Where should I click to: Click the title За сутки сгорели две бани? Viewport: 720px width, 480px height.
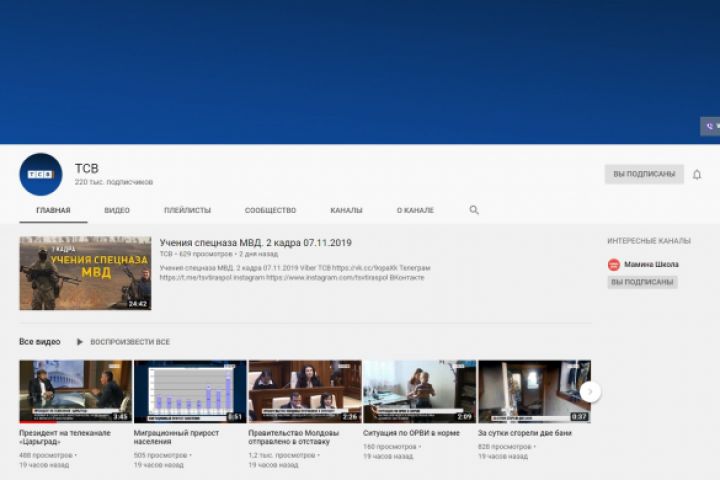coord(524,433)
